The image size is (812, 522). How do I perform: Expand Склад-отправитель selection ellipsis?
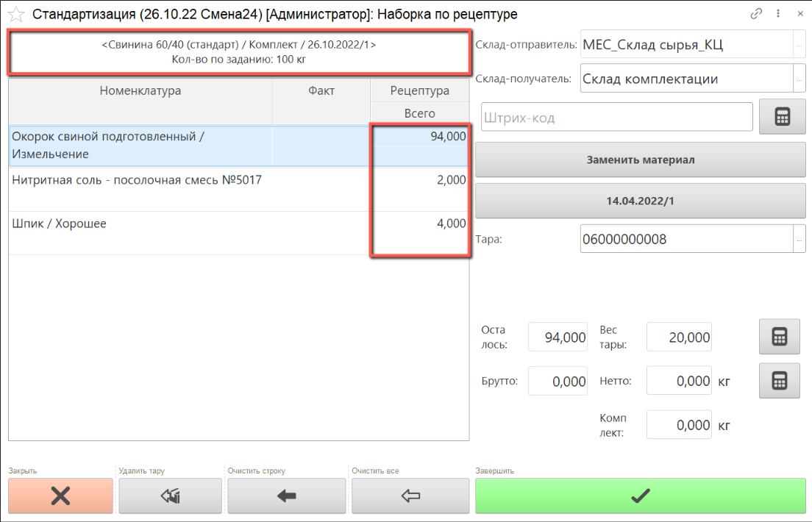click(x=799, y=45)
